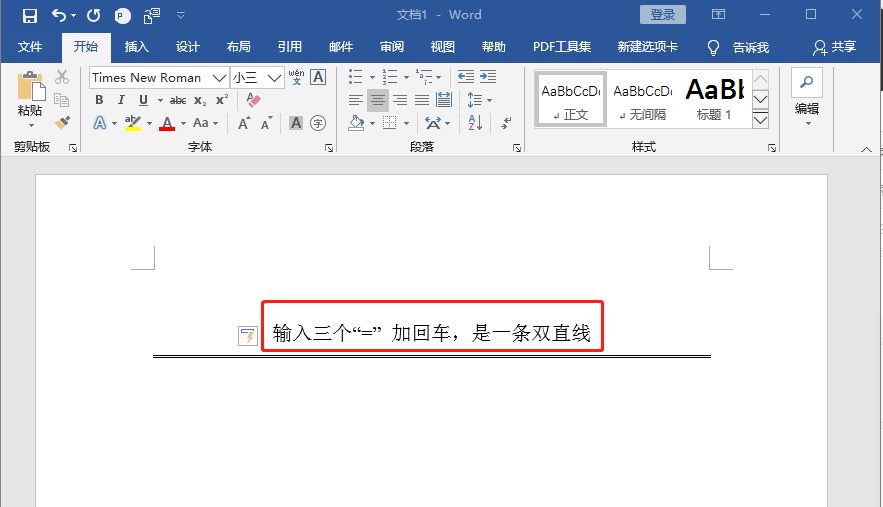Viewport: 883px width, 507px height.
Task: Click the 共享 share button
Action: (x=834, y=47)
